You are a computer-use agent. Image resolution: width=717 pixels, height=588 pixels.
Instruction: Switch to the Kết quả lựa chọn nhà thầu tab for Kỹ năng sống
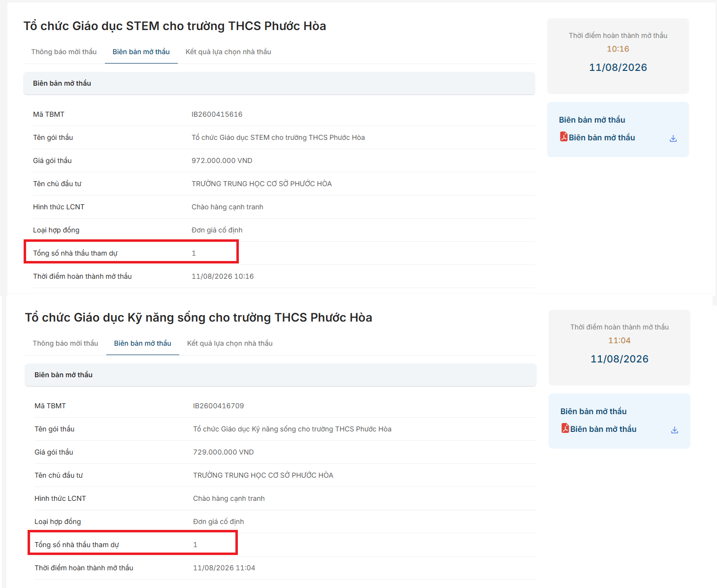[230, 343]
